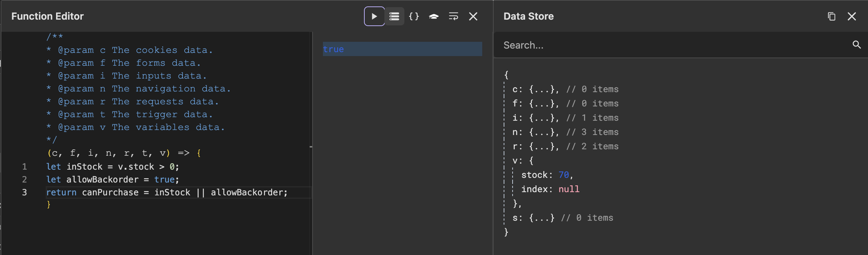This screenshot has height=255, width=868.
Task: Run the function with the play button
Action: (374, 16)
